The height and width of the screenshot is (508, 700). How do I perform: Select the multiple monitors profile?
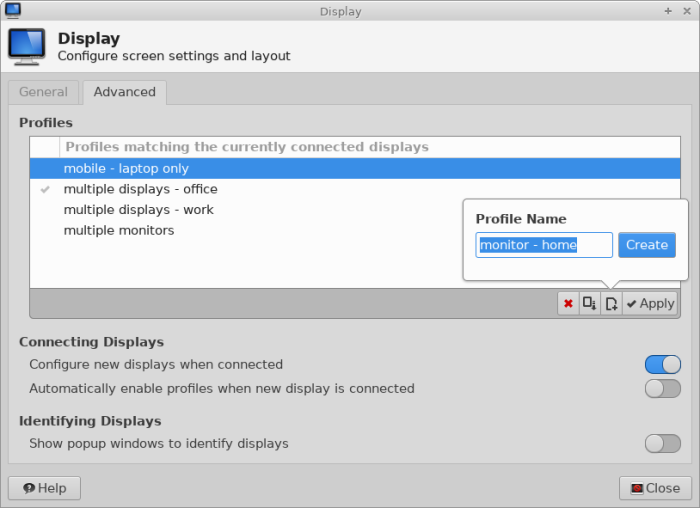[x=118, y=230]
